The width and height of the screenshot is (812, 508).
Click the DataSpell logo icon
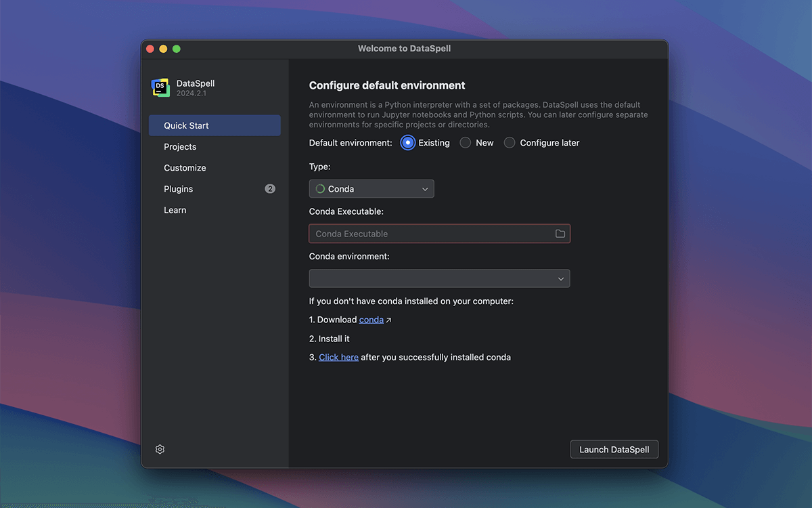pyautogui.click(x=160, y=88)
